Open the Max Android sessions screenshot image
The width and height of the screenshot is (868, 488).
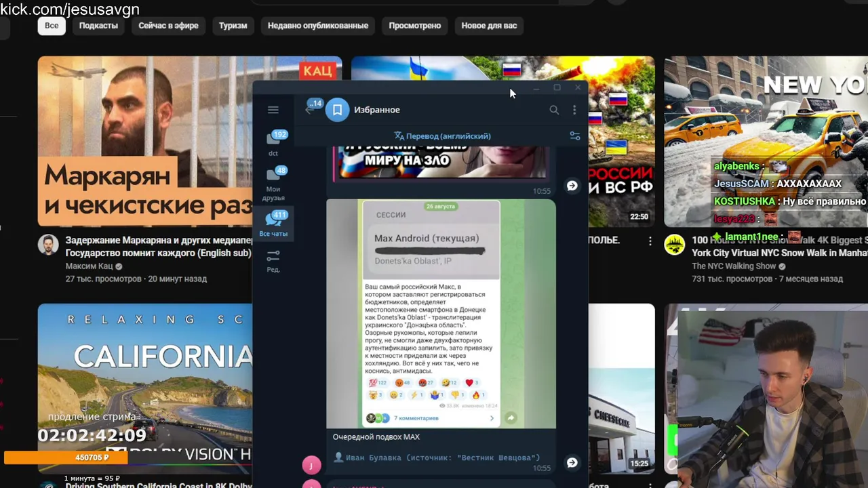(x=441, y=313)
